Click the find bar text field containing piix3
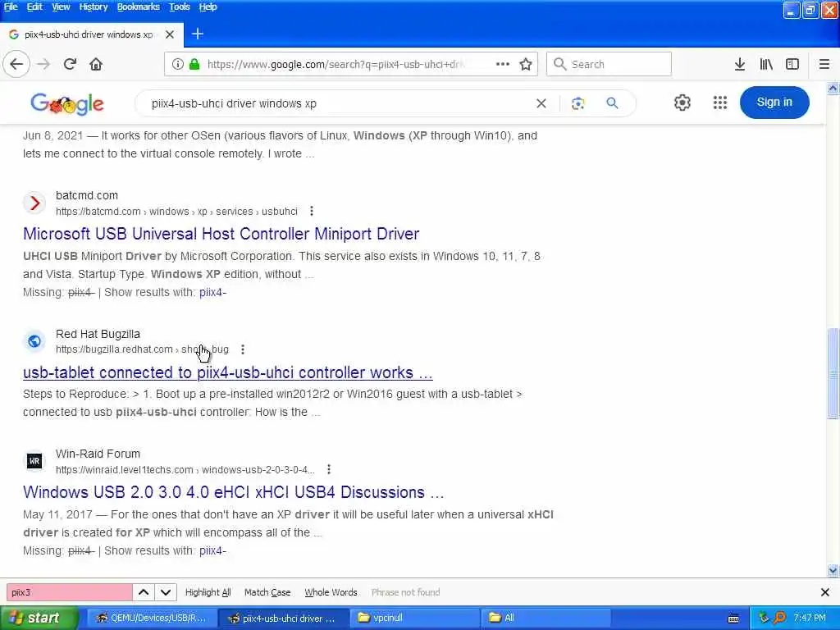Viewport: 840px width, 630px height. 69,592
